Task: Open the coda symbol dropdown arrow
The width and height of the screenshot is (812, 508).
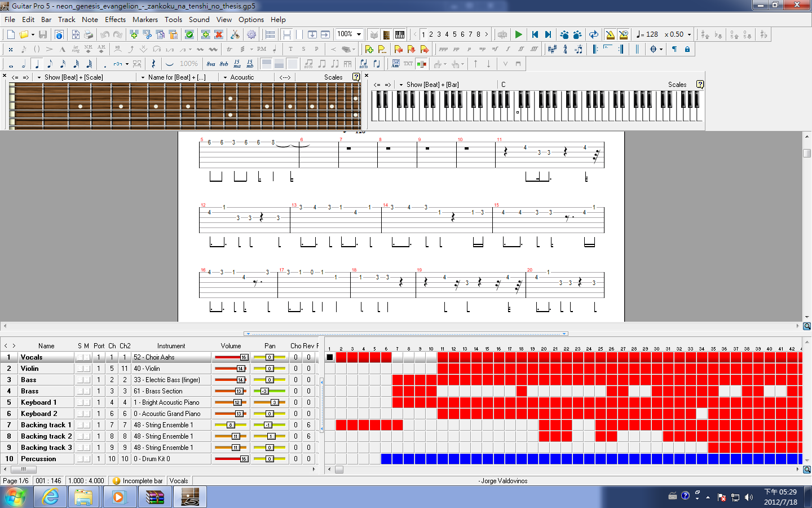Action: click(x=661, y=49)
